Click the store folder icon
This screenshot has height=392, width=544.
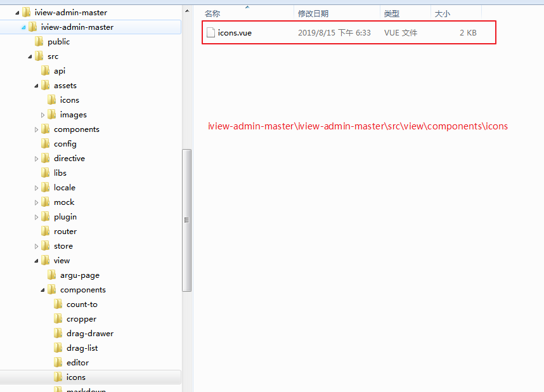pyautogui.click(x=45, y=246)
